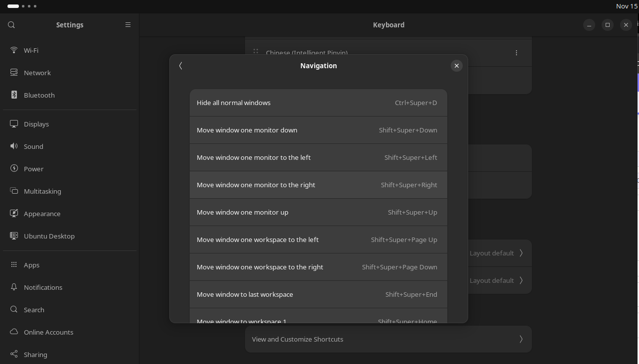Select the Bluetooth icon in sidebar
The image size is (639, 364).
point(14,95)
